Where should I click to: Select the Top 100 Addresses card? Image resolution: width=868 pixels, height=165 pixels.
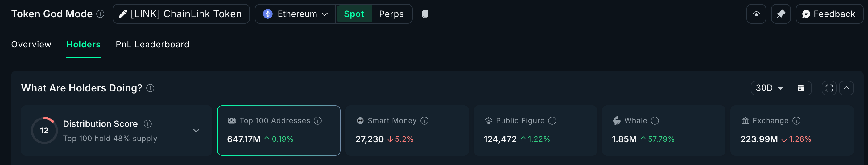(279, 131)
